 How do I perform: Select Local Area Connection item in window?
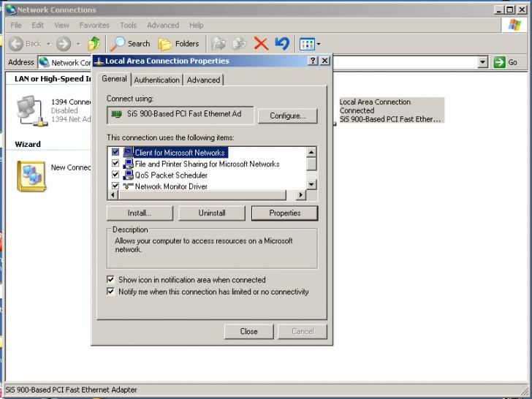(x=392, y=110)
